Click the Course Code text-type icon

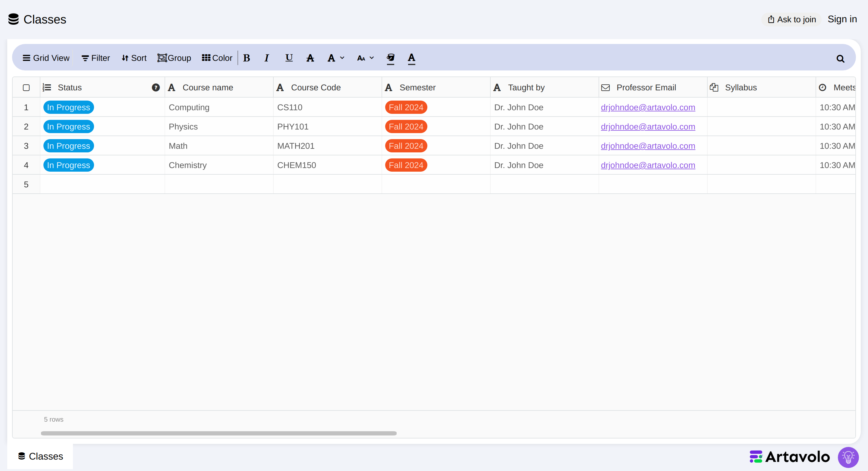pos(280,88)
